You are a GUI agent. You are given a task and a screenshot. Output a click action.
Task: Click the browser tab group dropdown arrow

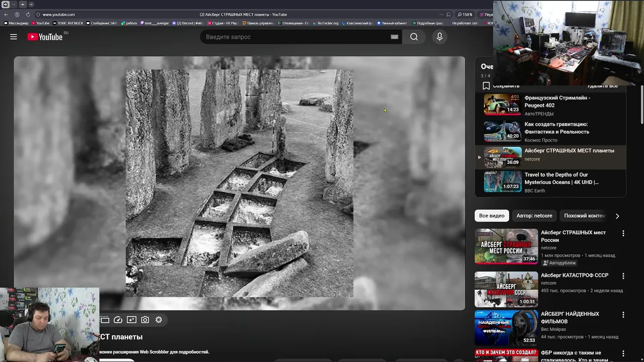pos(14,5)
